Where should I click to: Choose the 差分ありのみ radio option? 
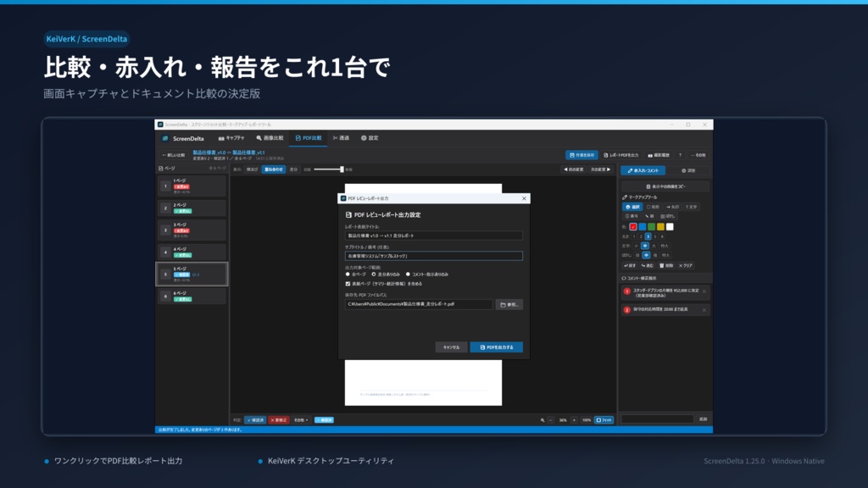click(386, 274)
